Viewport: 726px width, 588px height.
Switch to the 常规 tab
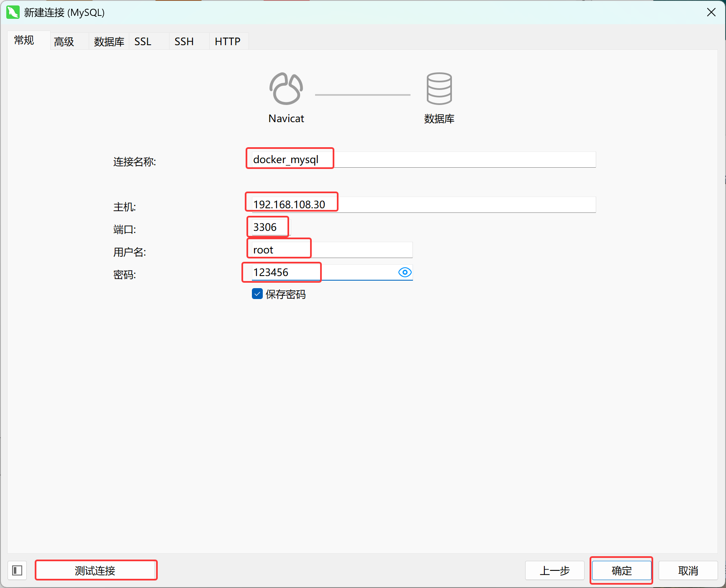[x=28, y=41]
